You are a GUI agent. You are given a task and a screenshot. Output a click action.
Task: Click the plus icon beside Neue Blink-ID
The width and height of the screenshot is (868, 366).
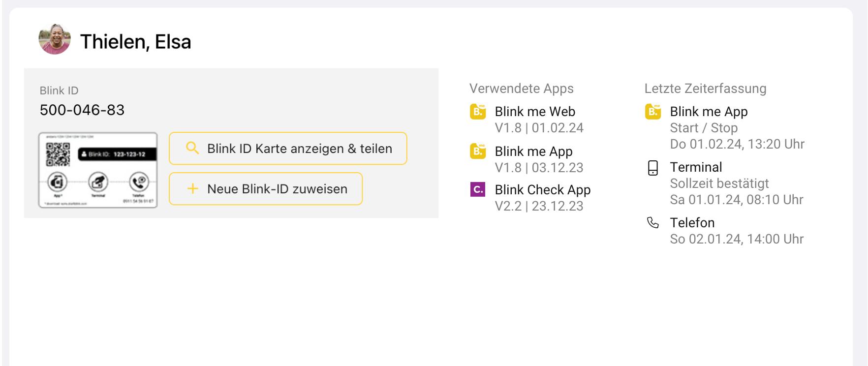point(193,188)
